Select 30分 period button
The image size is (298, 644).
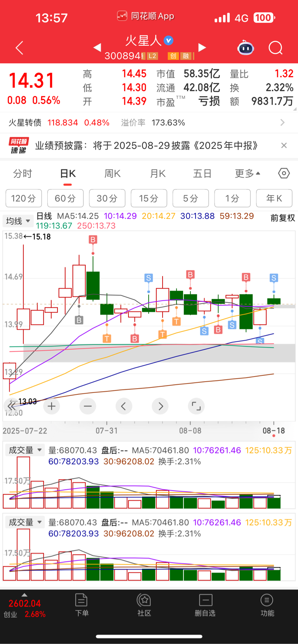tap(107, 198)
